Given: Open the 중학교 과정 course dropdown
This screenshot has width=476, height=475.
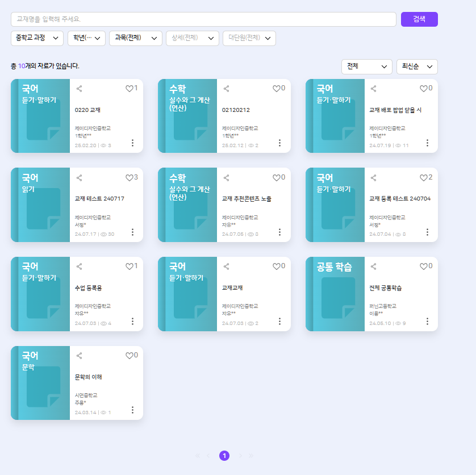Looking at the screenshot, I should coord(37,38).
